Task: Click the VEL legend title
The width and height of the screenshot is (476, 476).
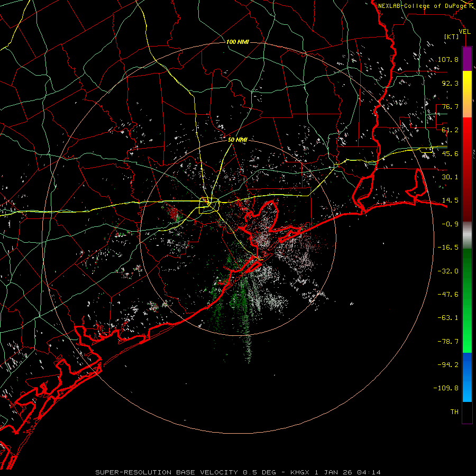Action: click(x=465, y=32)
